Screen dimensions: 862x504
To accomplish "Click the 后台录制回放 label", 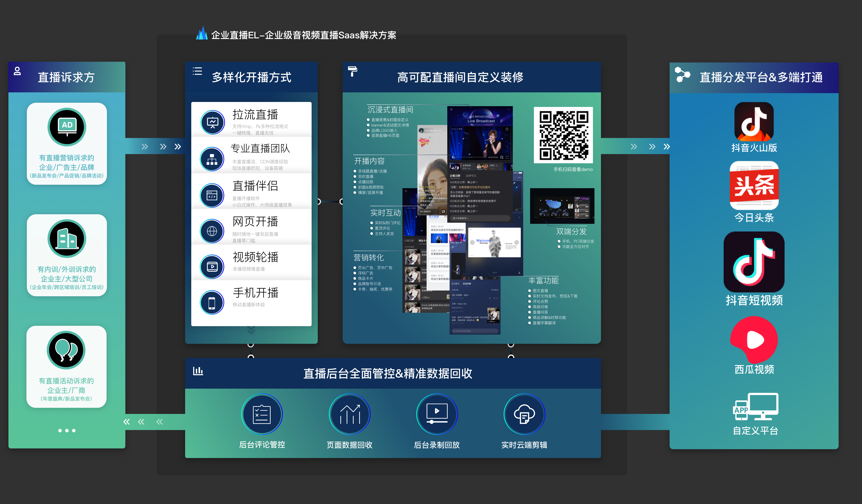I will coord(437,445).
